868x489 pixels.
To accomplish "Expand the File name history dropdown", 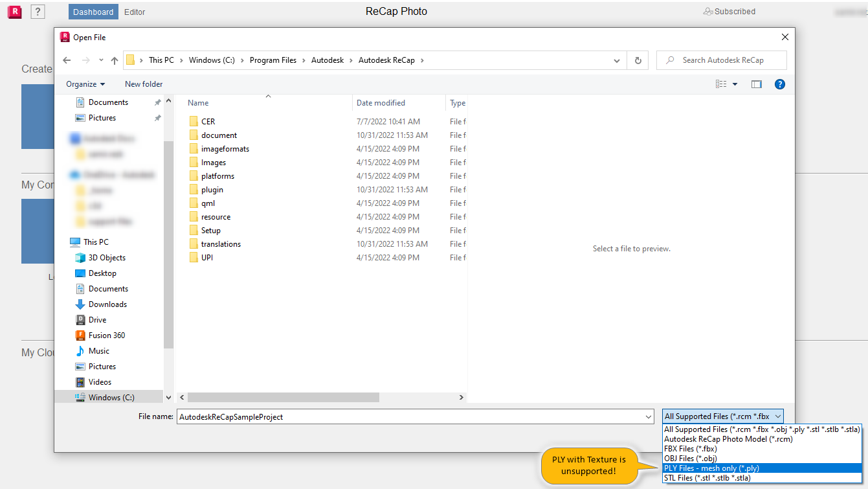I will (x=649, y=417).
